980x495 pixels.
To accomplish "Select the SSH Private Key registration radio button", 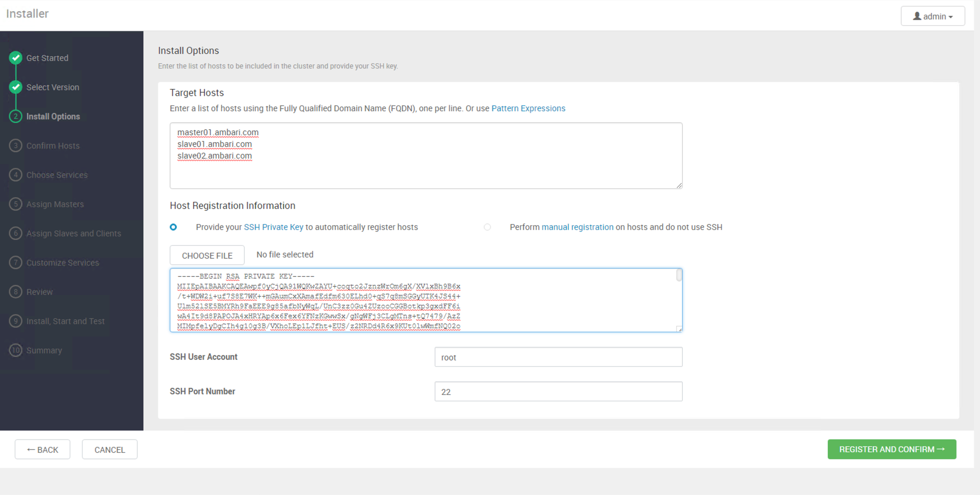I will [x=173, y=227].
